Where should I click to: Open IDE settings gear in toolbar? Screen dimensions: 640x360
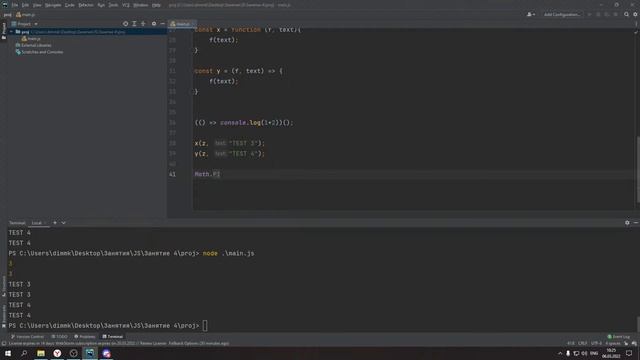tap(635, 14)
